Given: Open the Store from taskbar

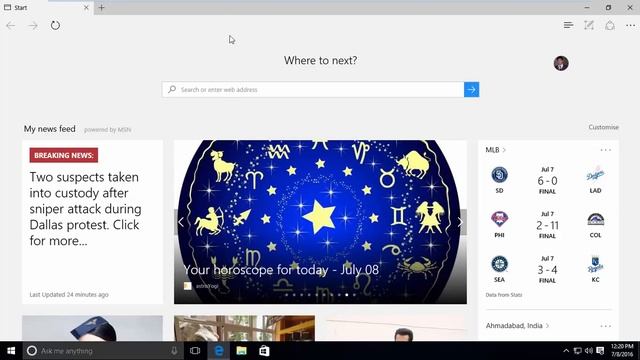Looking at the screenshot, I should point(264,351).
